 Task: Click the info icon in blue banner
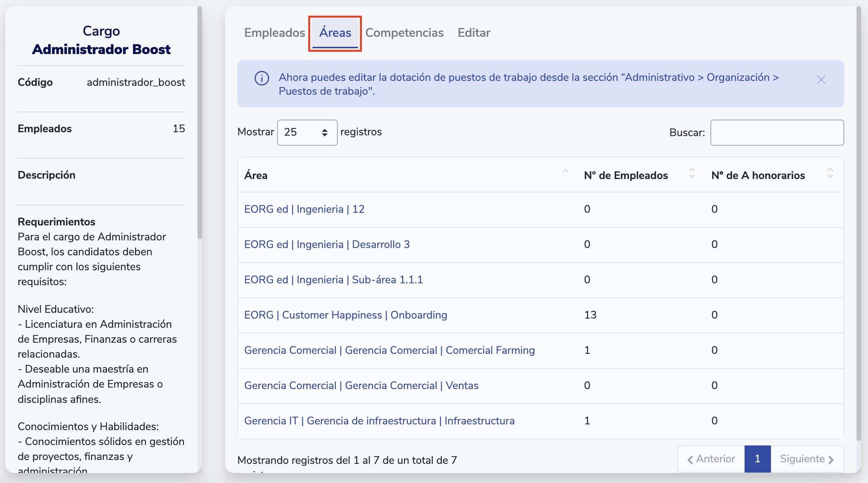(262, 79)
